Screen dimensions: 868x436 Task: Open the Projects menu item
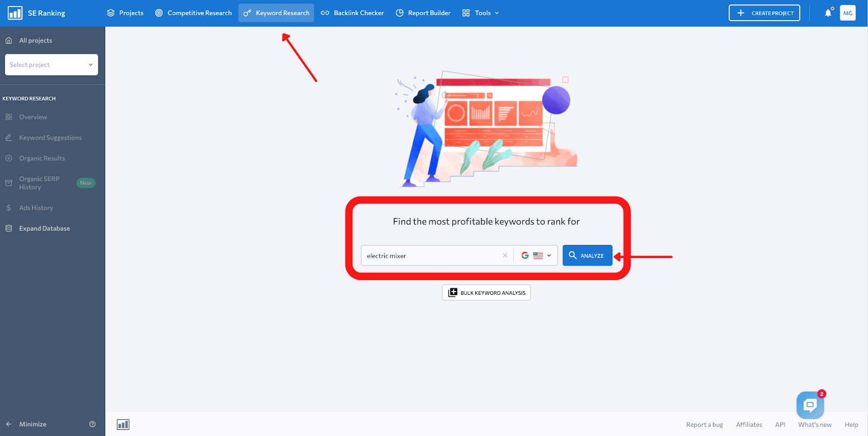click(x=125, y=13)
